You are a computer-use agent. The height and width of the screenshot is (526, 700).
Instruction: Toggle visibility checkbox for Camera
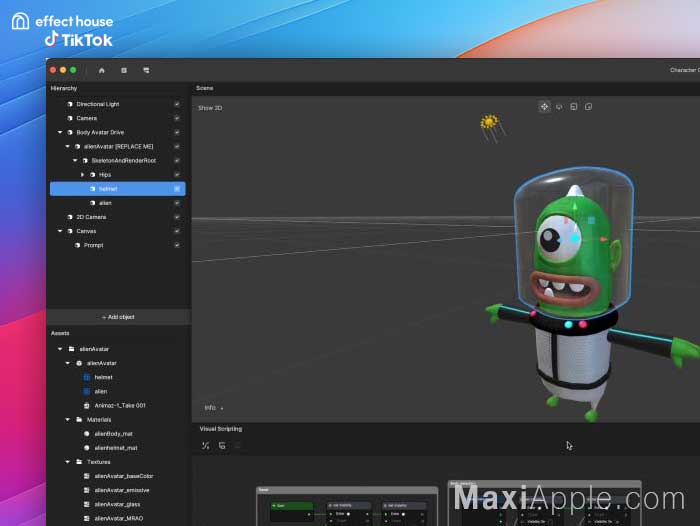click(177, 118)
